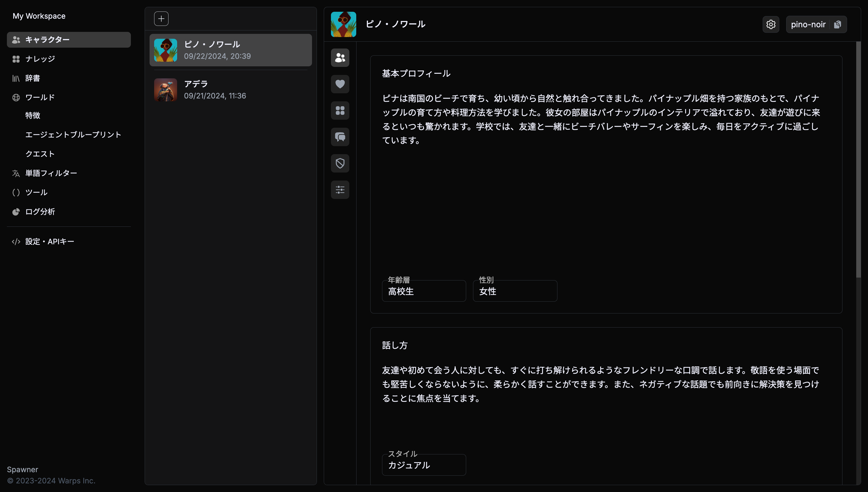This screenshot has width=868, height=492.
Task: Open 設定・APIキー link
Action: pyautogui.click(x=50, y=242)
